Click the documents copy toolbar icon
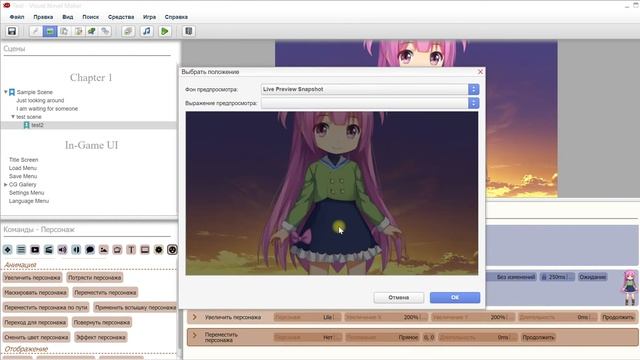 point(64,31)
